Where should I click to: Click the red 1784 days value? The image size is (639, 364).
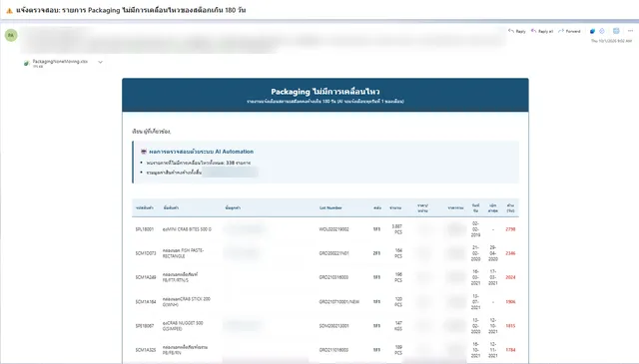pos(510,350)
